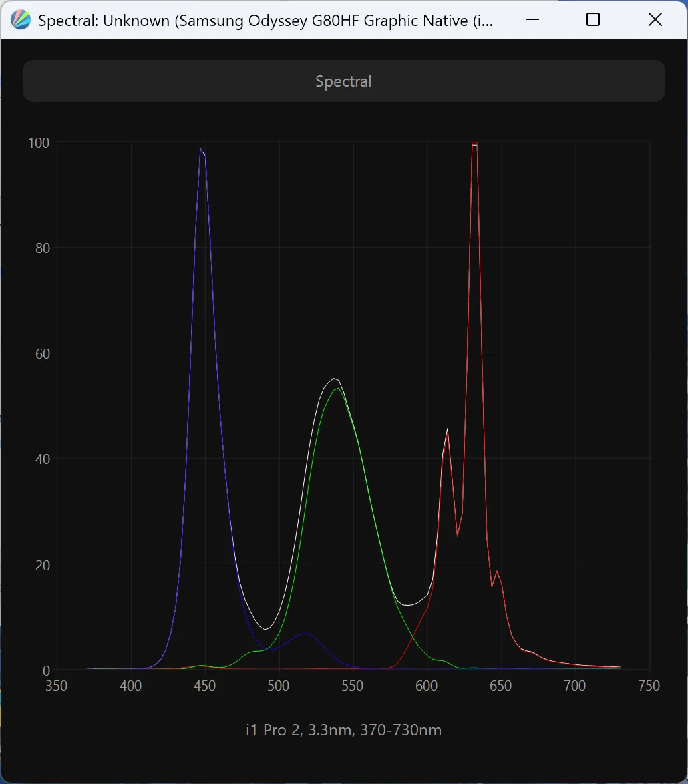The width and height of the screenshot is (688, 784).
Task: Click the Spectral header button
Action: pyautogui.click(x=343, y=81)
